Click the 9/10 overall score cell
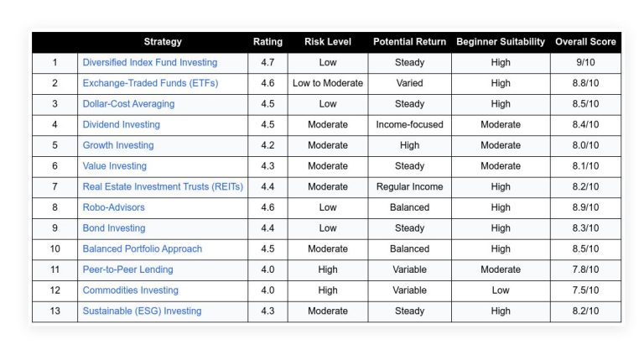 [585, 63]
